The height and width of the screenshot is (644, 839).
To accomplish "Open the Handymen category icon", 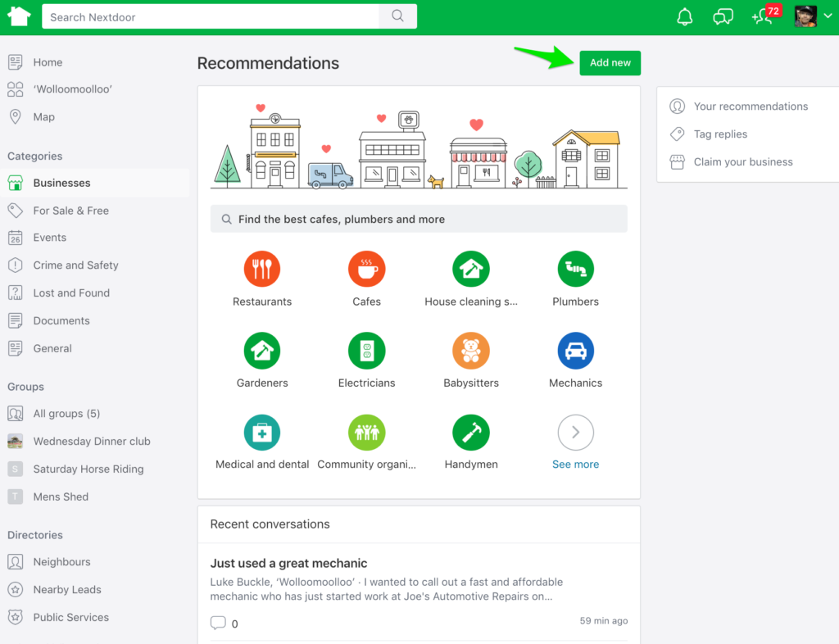I will pos(471,433).
